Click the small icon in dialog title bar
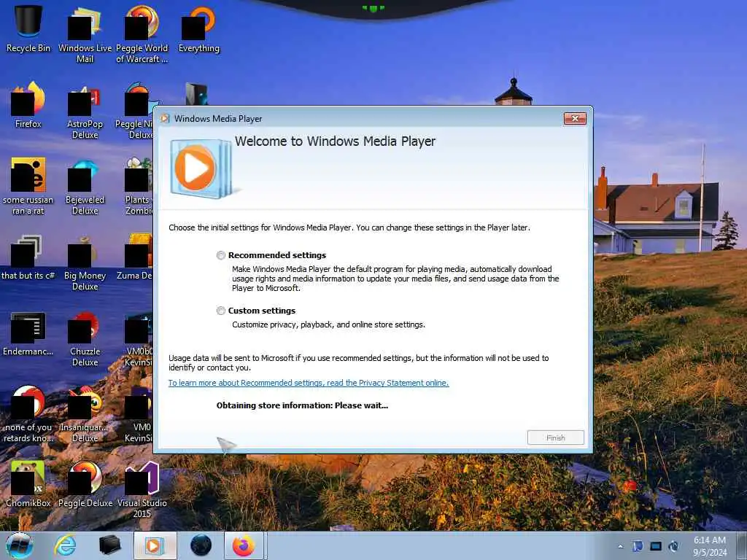Viewport: 747px width, 560px height. pyautogui.click(x=166, y=119)
